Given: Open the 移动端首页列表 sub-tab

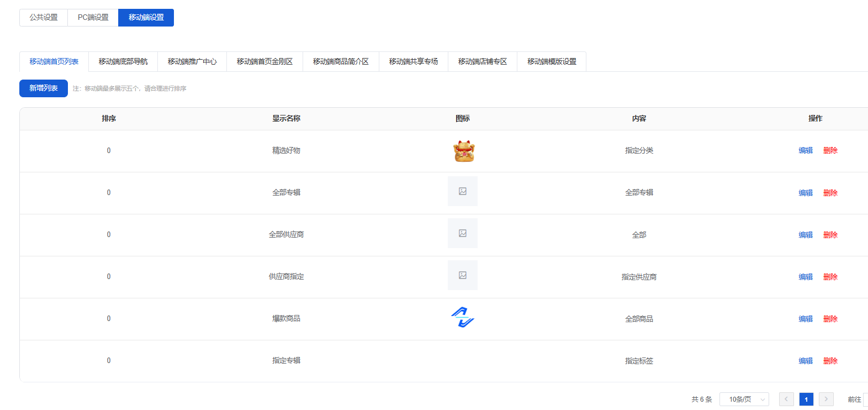Looking at the screenshot, I should [x=54, y=61].
